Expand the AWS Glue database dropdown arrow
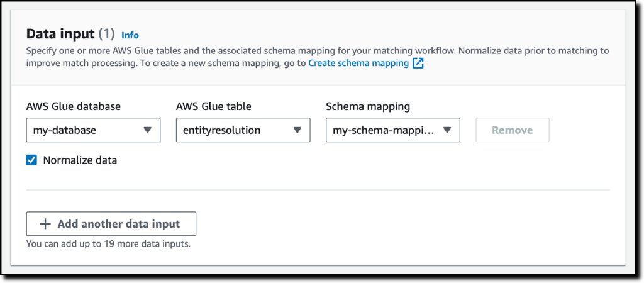644x283 pixels. pyautogui.click(x=147, y=130)
